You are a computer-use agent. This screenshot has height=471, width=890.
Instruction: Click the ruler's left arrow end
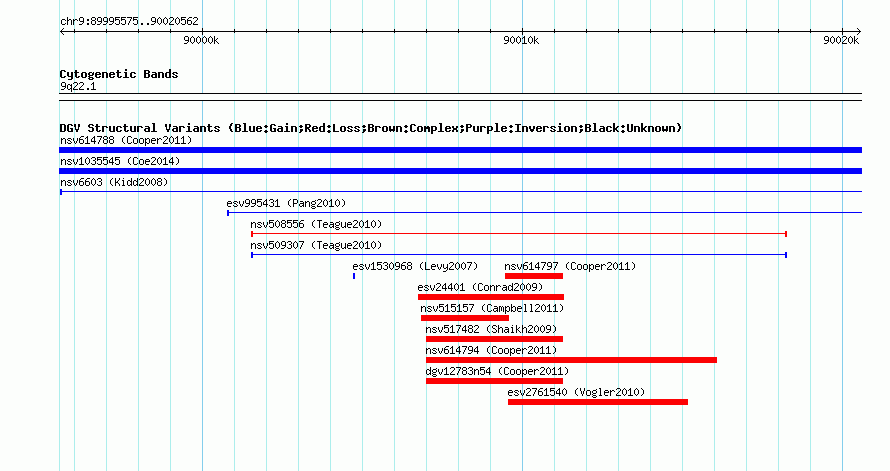point(63,32)
